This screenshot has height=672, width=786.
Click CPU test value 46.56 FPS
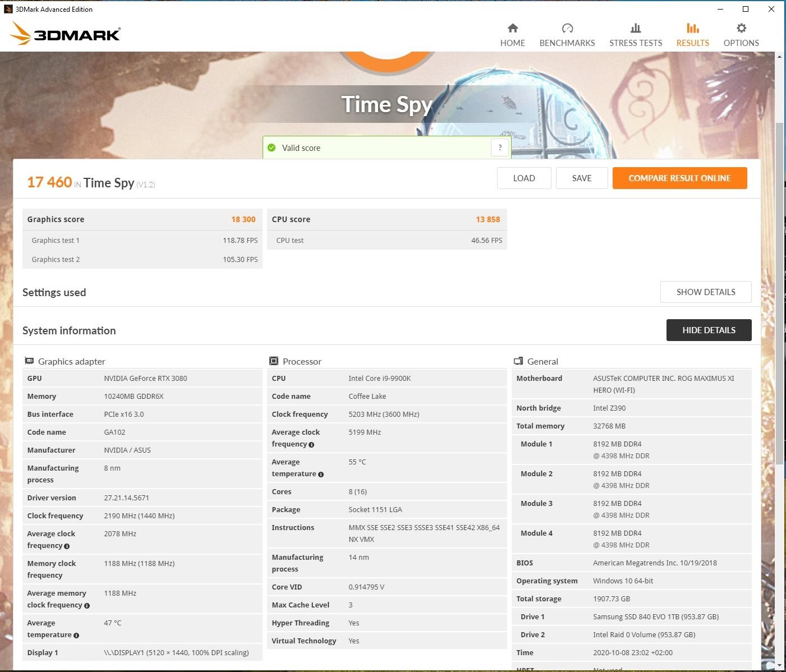pos(487,240)
